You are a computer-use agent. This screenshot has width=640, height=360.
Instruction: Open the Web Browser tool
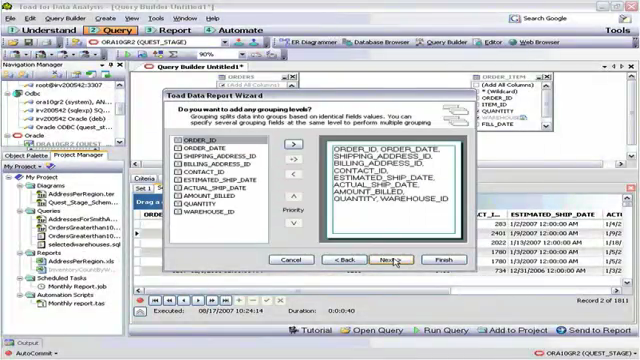click(x=534, y=42)
